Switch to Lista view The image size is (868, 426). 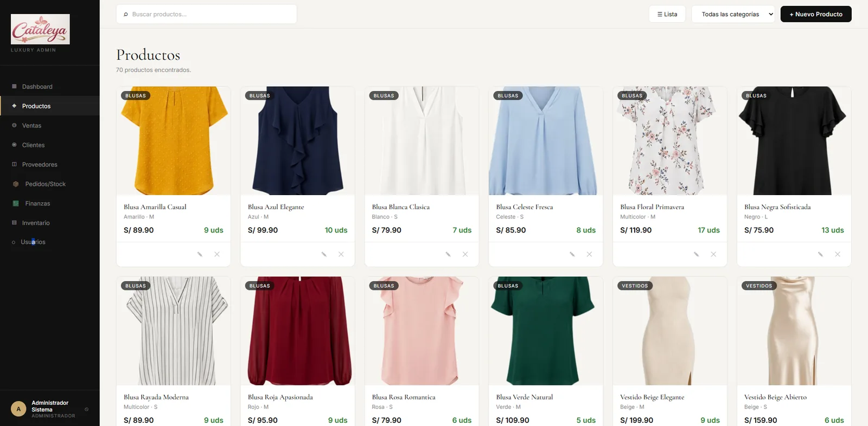[x=667, y=14]
